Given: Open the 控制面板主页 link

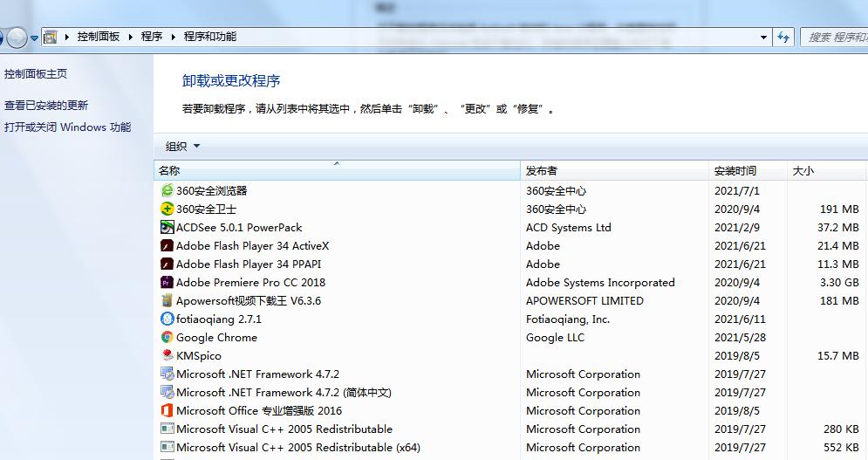Looking at the screenshot, I should coord(36,73).
